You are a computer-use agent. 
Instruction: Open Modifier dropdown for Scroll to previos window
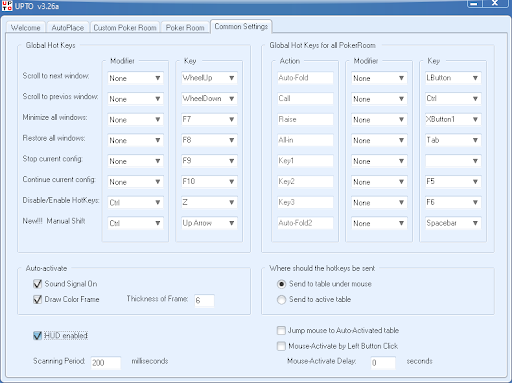pos(135,99)
